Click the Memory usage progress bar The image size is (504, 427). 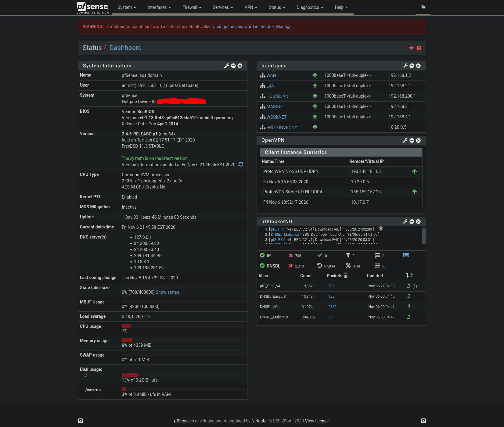tap(184, 340)
